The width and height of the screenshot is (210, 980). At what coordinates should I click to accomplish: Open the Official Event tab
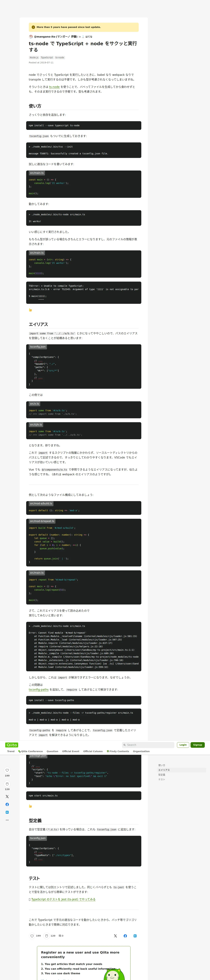point(71,751)
